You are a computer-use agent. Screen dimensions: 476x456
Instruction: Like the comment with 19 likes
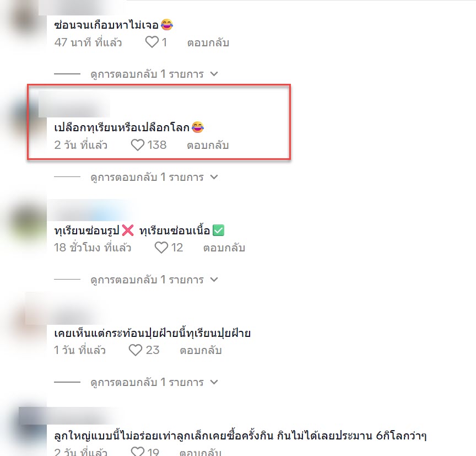(137, 452)
